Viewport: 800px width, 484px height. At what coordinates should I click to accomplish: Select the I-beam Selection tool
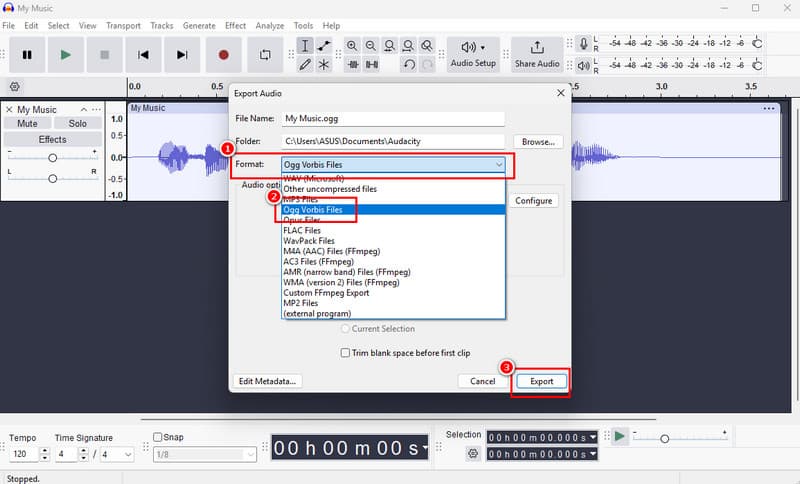tap(305, 46)
